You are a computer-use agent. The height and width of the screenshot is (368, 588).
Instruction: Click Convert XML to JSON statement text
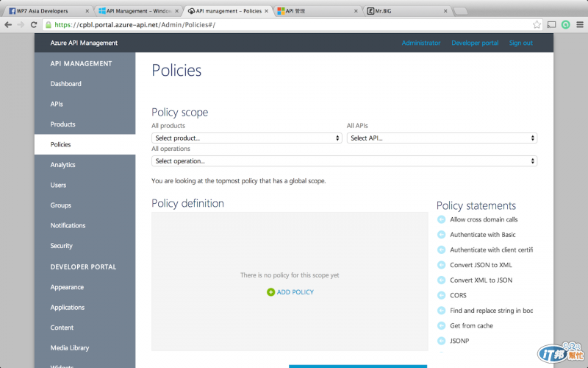click(481, 280)
